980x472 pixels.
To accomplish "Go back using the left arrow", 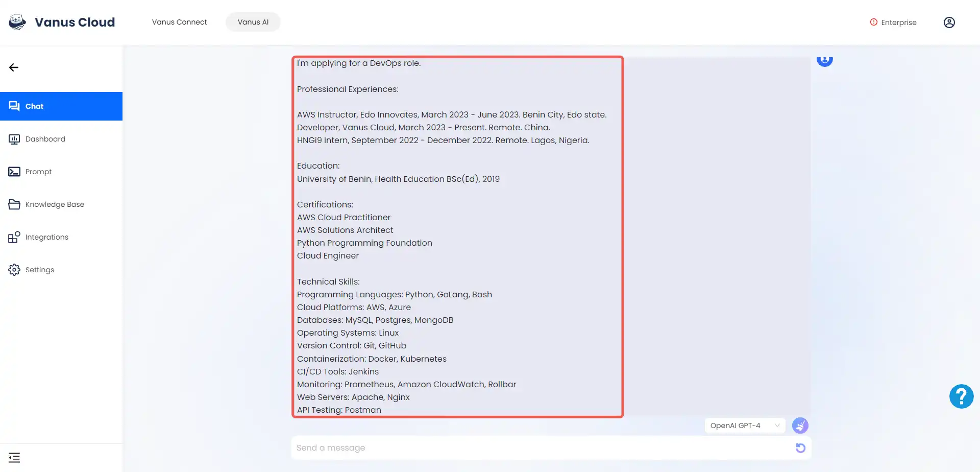I will pyautogui.click(x=14, y=67).
